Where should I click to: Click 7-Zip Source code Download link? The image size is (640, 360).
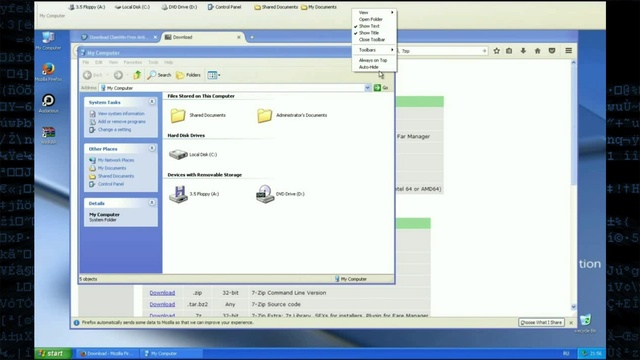[x=162, y=304]
